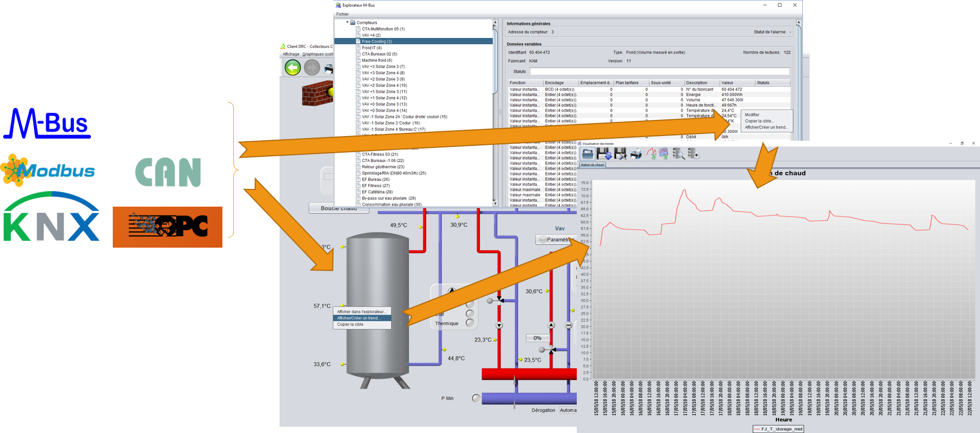Select EF Cafétéria (28) in tree
This screenshot has height=433, width=980.
[377, 192]
